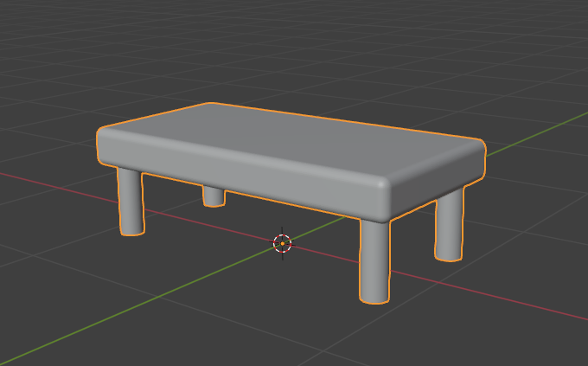
Task: Click the 3D cursor at the world origin
Action: (282, 244)
